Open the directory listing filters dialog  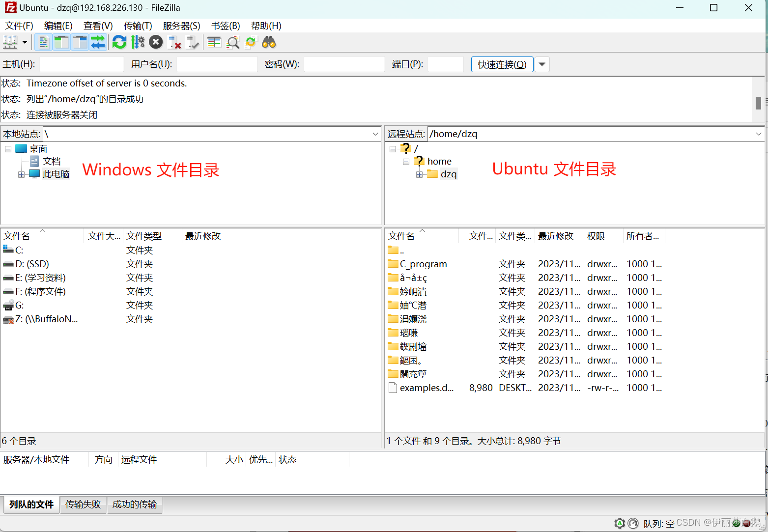(214, 42)
